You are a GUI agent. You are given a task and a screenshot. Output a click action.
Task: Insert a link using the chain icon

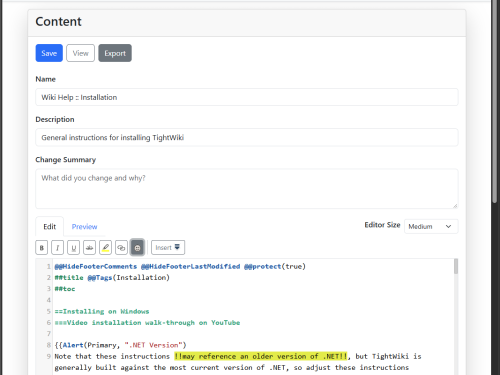121,248
